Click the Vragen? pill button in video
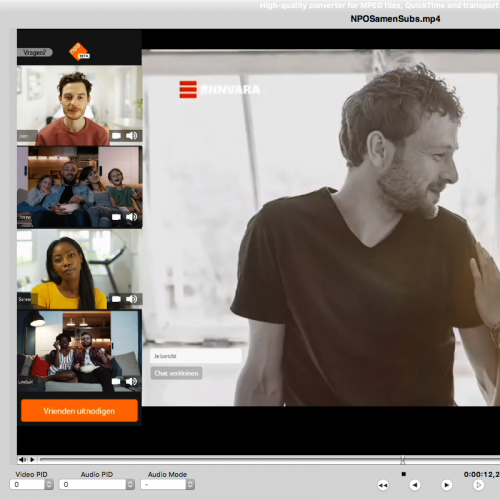 [35, 52]
